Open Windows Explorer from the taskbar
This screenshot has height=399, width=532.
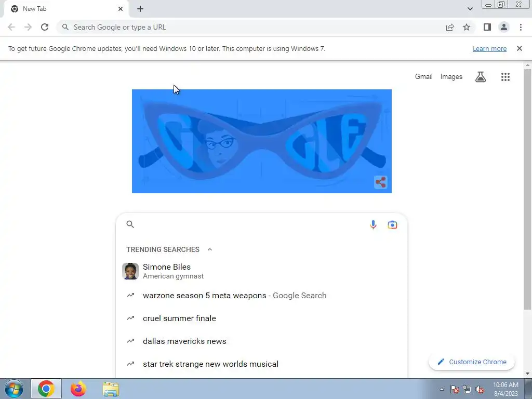(111, 389)
